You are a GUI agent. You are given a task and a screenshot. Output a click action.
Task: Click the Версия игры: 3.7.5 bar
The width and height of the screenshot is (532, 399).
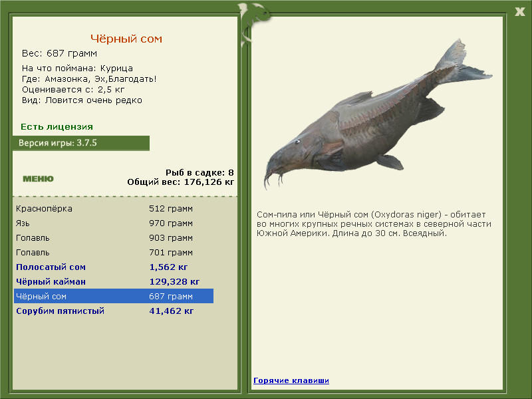pos(81,143)
